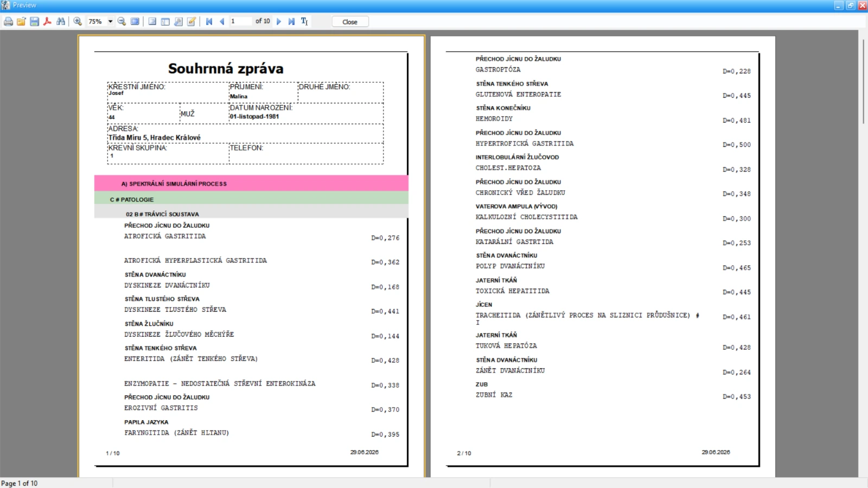Open a report file with folder icon

point(21,22)
